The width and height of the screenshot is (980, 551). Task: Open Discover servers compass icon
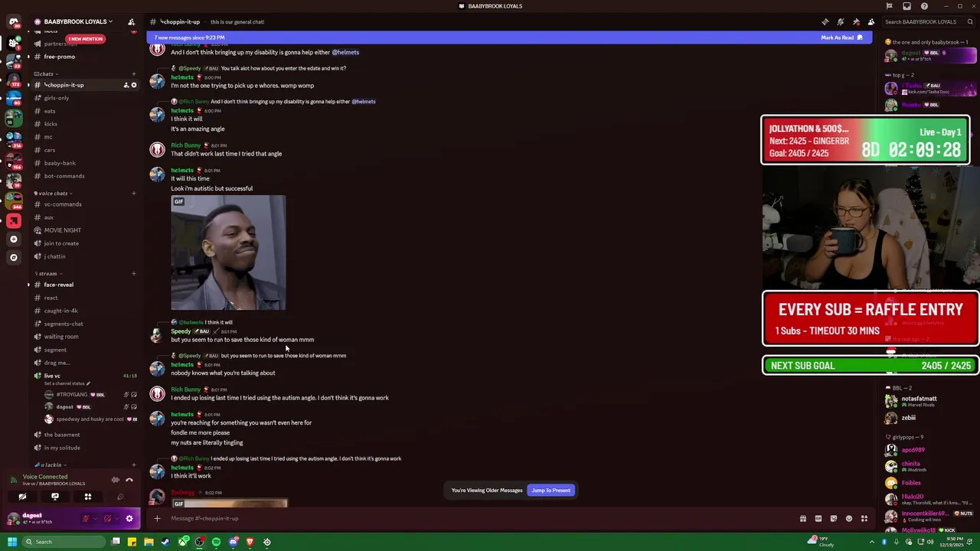pos(13,258)
